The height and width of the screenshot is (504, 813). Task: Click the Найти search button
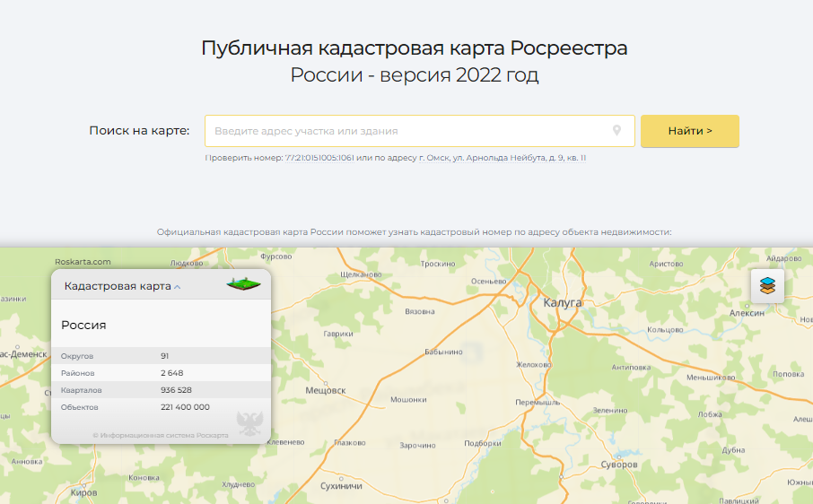click(x=689, y=131)
